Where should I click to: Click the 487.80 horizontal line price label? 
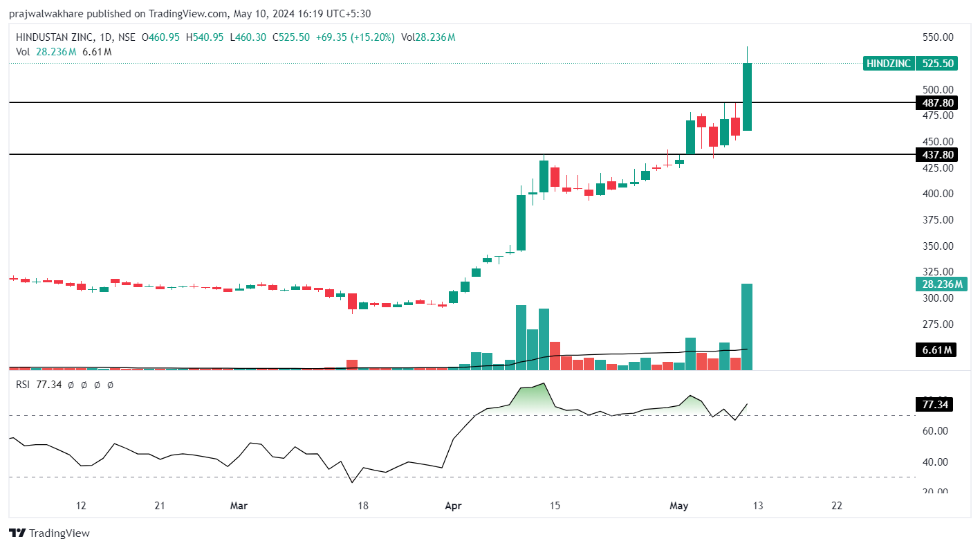(x=938, y=102)
